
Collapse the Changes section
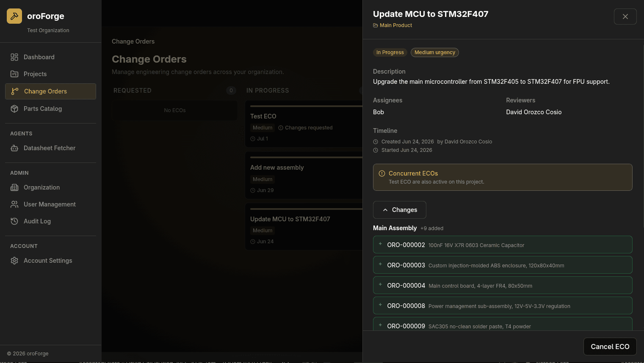399,210
